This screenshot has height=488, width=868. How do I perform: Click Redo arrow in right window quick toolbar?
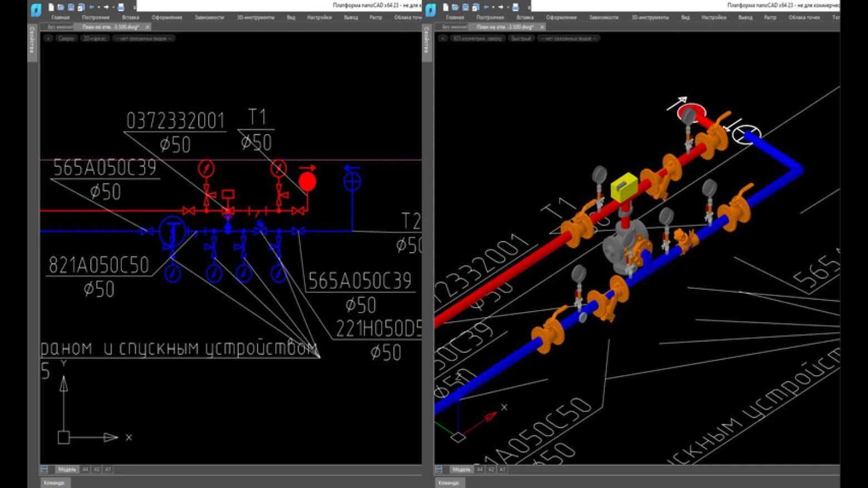click(x=500, y=7)
